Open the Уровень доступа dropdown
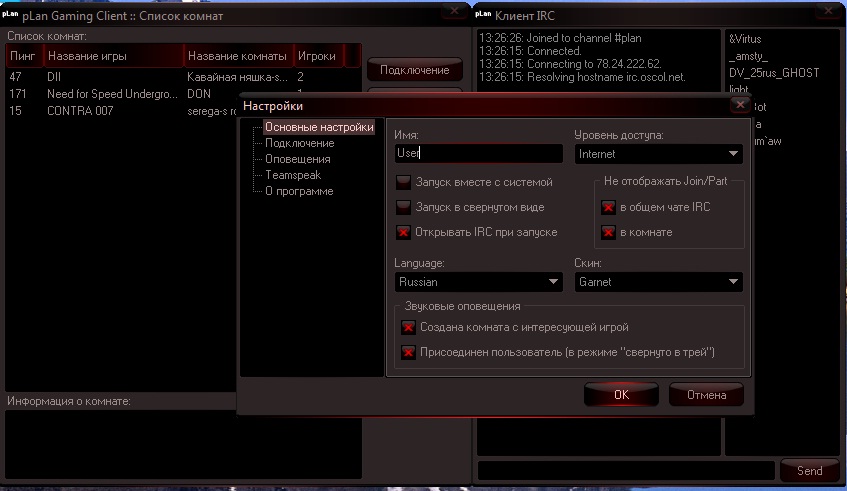 [659, 154]
